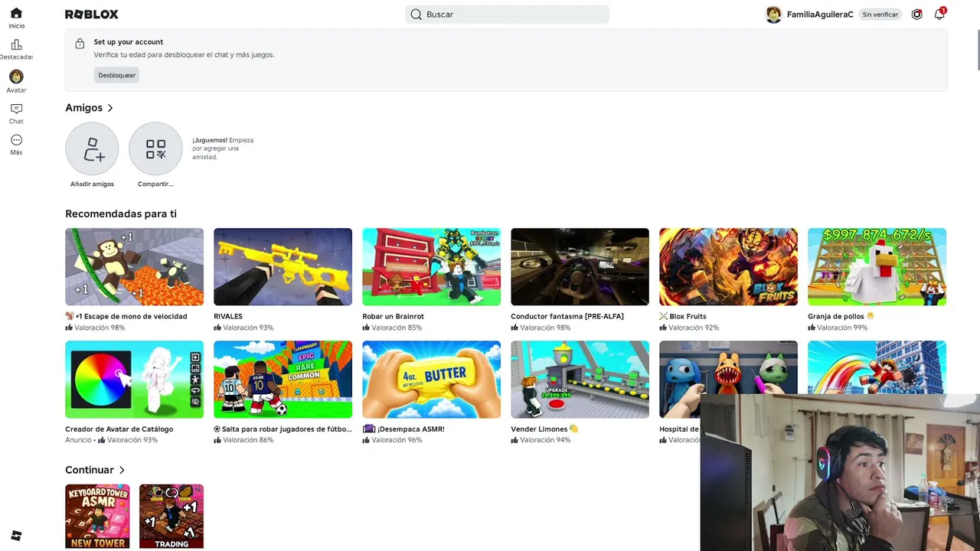Click the 'RIVALES' game title
This screenshot has height=551, width=980.
pos(228,316)
